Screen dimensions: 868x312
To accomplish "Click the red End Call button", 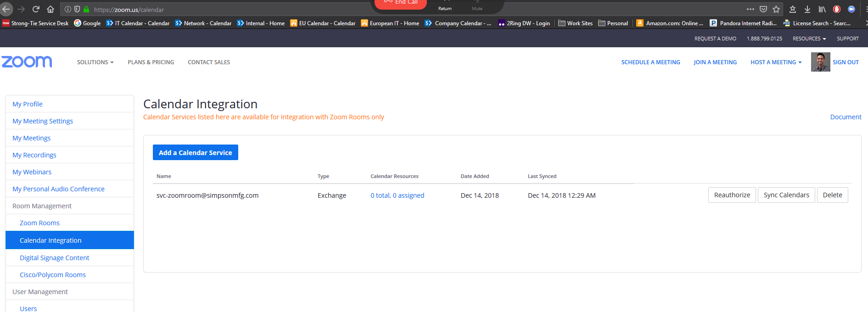I will (401, 4).
